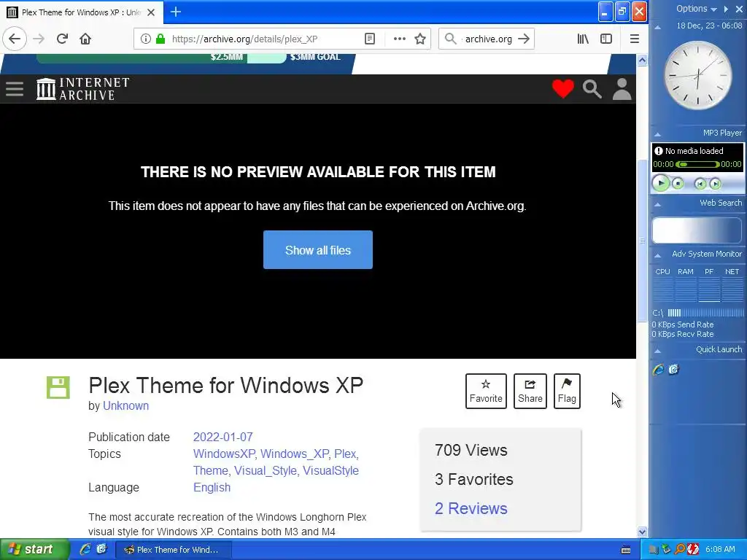Open the sidebar Options dropdown

point(697,9)
